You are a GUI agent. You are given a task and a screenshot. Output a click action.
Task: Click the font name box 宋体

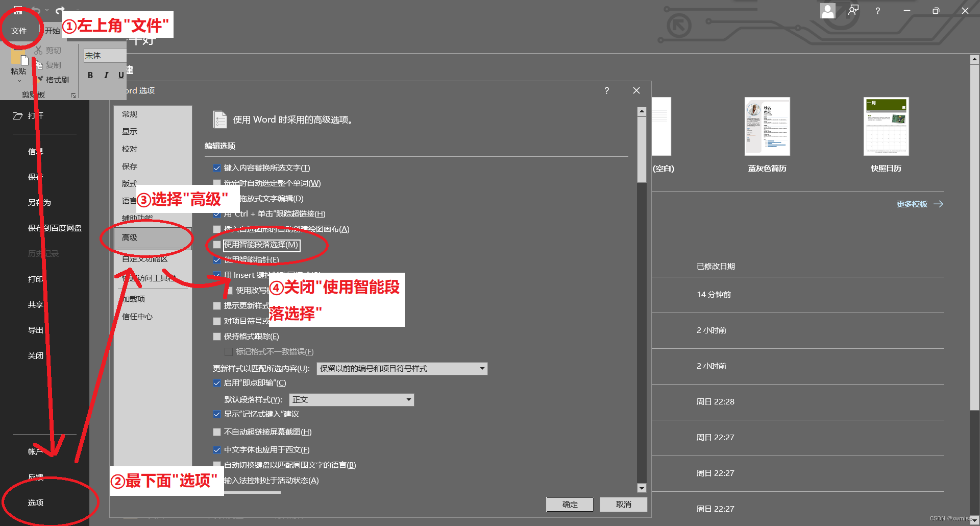pyautogui.click(x=105, y=55)
